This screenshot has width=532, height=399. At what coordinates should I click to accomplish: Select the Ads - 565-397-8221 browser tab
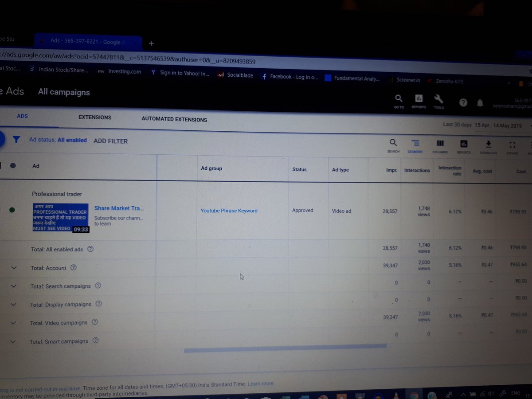pos(89,42)
